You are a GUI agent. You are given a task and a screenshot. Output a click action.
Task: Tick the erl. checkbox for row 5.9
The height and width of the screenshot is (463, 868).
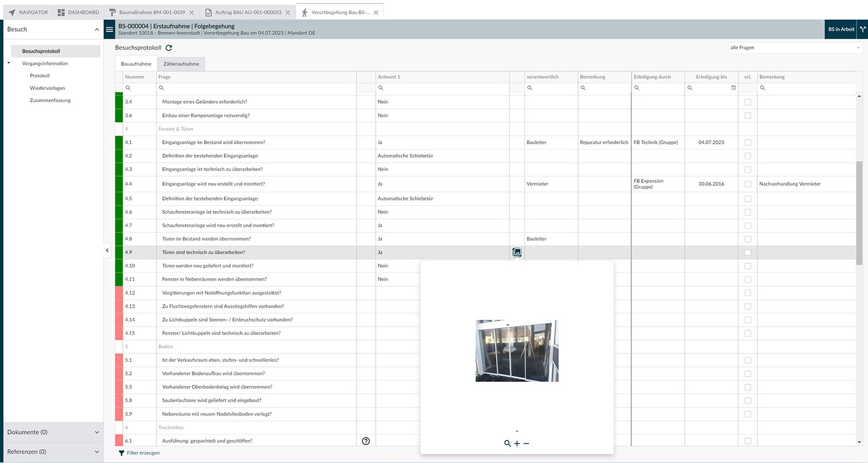(747, 414)
